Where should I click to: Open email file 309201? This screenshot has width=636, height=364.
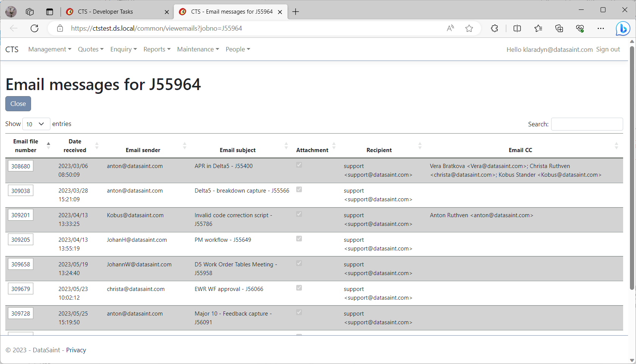click(x=20, y=215)
